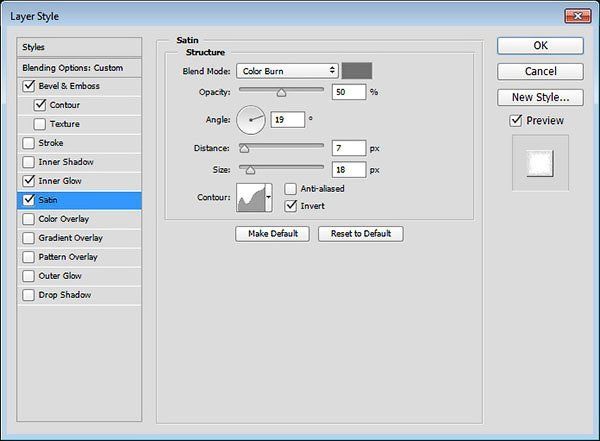Click the Make Default button
The image size is (600, 441).
(x=272, y=234)
